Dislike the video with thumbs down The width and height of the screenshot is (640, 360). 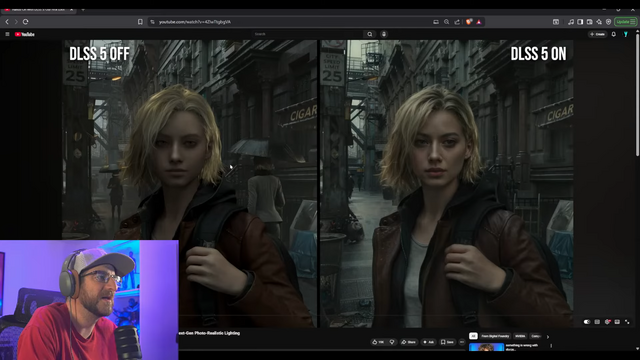pyautogui.click(x=392, y=342)
